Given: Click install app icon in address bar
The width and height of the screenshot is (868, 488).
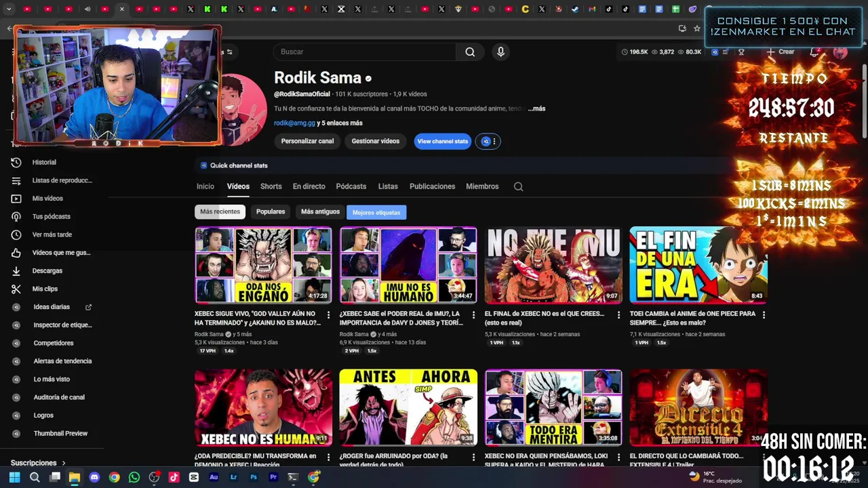Looking at the screenshot, I should click(x=682, y=28).
